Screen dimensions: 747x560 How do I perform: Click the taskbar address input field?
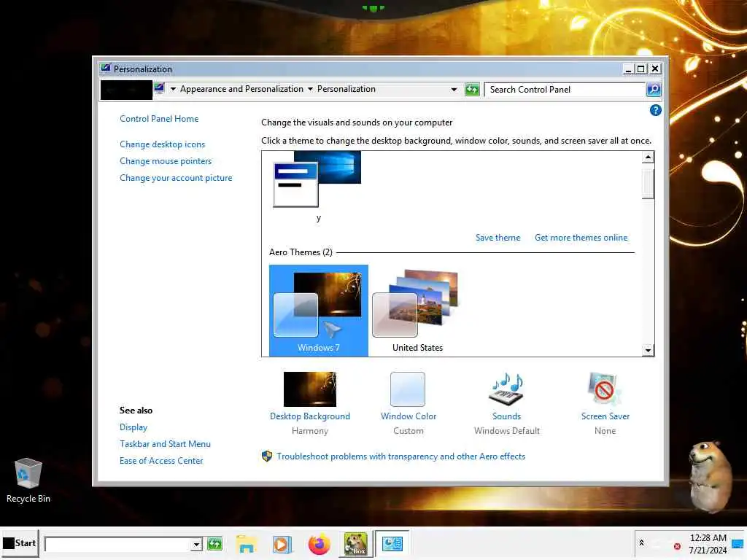[x=117, y=544]
